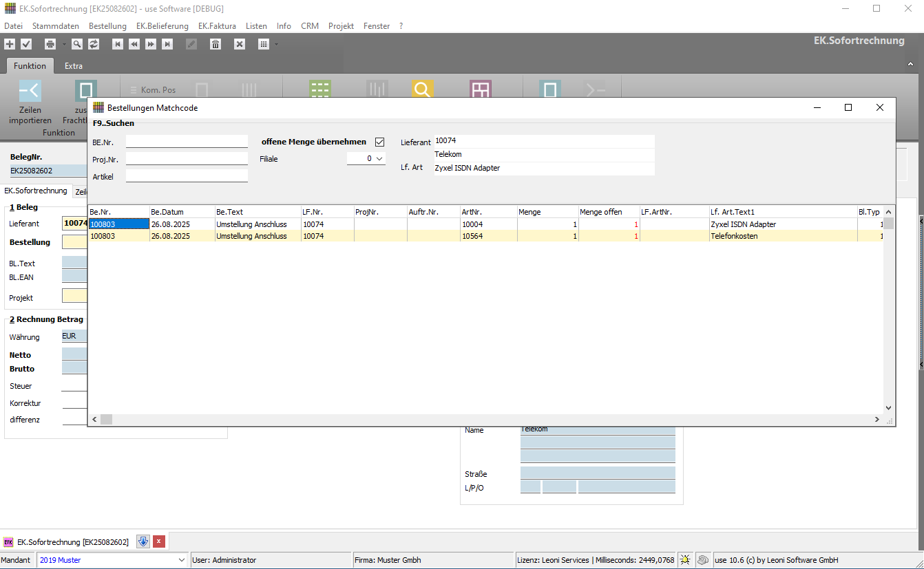Viewport: 924px width, 569px height.
Task: Click the pink table layout ribbon icon
Action: pos(481,89)
